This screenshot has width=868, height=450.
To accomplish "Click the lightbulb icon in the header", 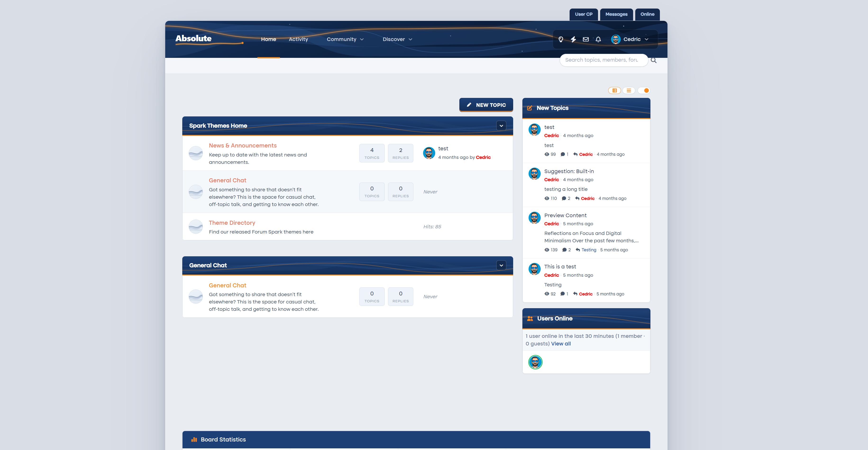I will [561, 39].
